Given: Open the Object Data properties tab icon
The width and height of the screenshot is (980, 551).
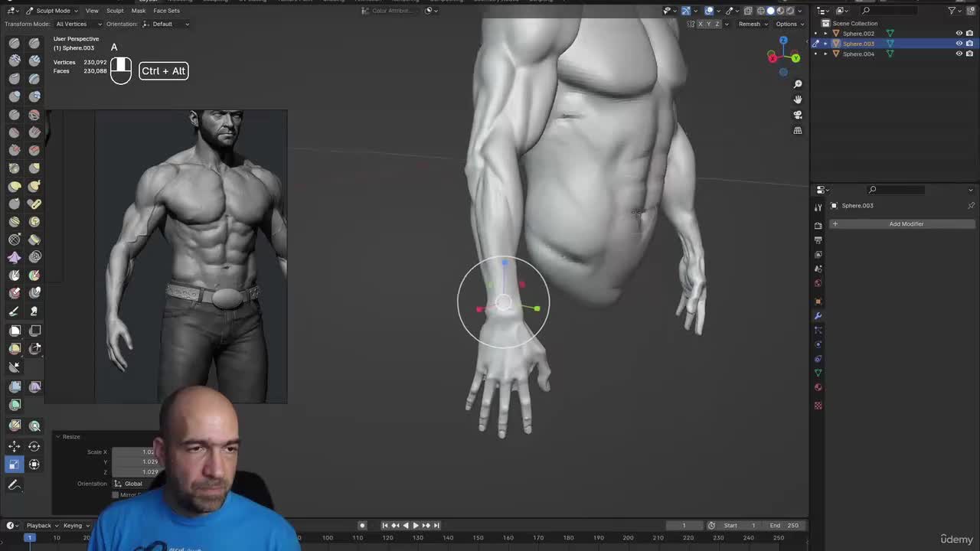Looking at the screenshot, I should [x=818, y=373].
